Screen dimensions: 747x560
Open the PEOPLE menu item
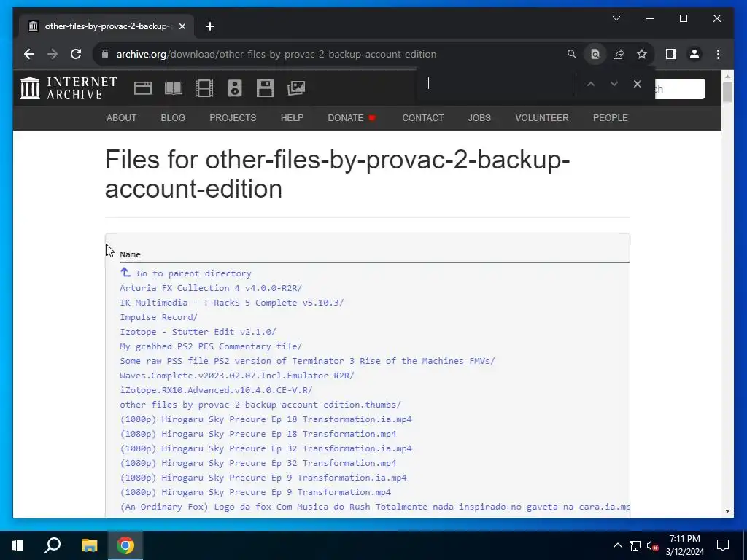tap(611, 118)
